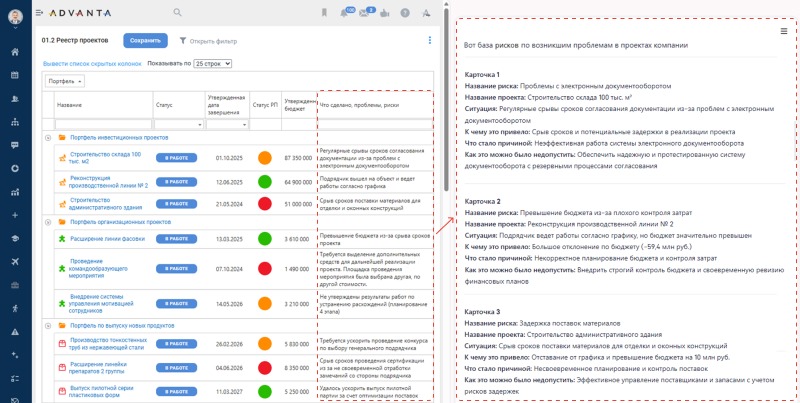This screenshot has height=403, width=800.
Task: Open the three-dot menu of the registry
Action: pos(430,40)
